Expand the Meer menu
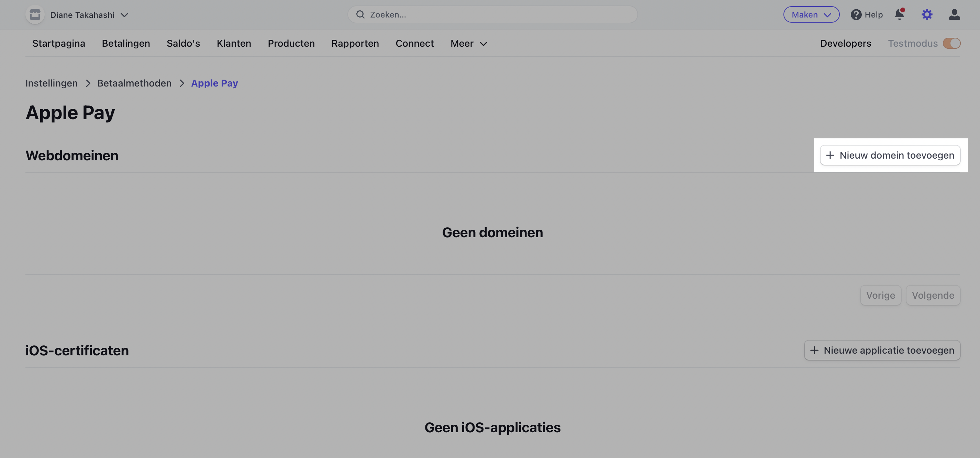 (469, 43)
